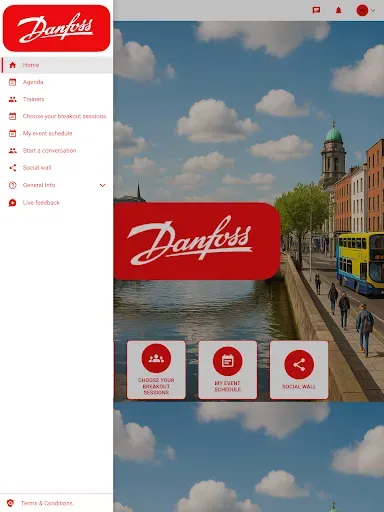
Task: Click SOCIAL WALL tile label
Action: tap(299, 387)
